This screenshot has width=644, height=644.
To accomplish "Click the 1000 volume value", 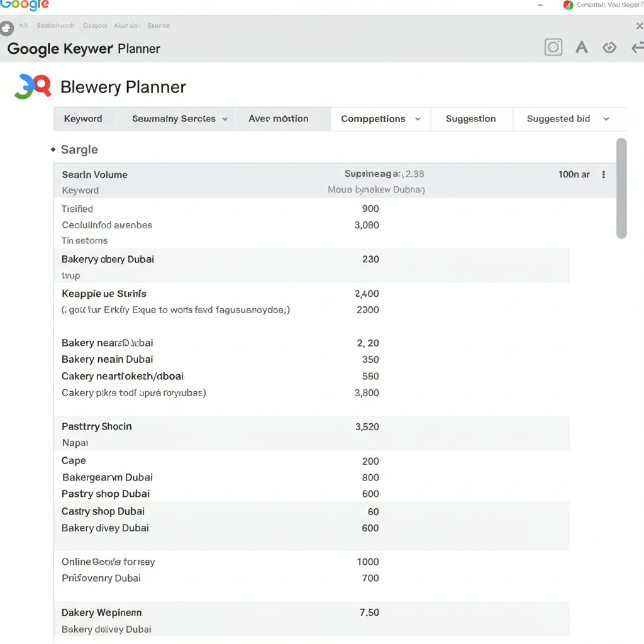I will tap(367, 562).
